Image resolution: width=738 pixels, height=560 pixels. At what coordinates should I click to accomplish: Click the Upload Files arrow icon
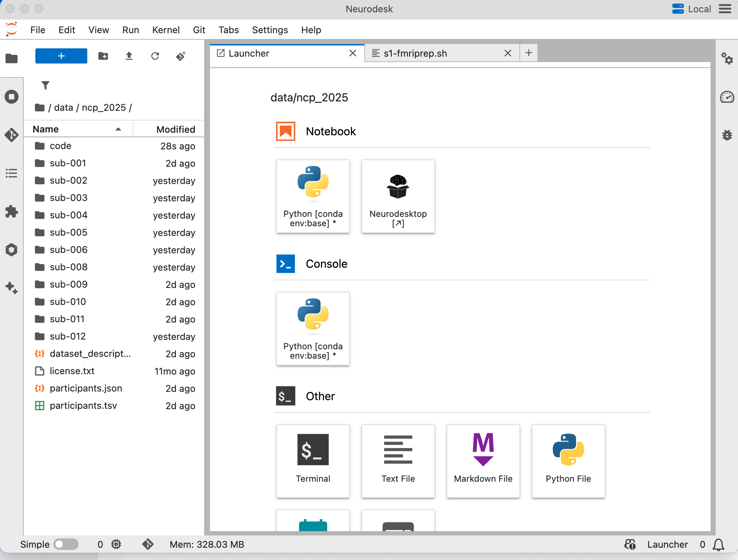[x=129, y=56]
